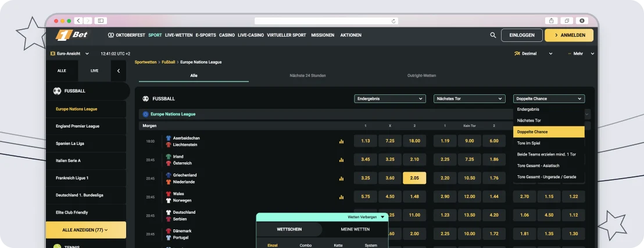Open Casino in top navigation
This screenshot has height=248, width=644.
(x=227, y=36)
